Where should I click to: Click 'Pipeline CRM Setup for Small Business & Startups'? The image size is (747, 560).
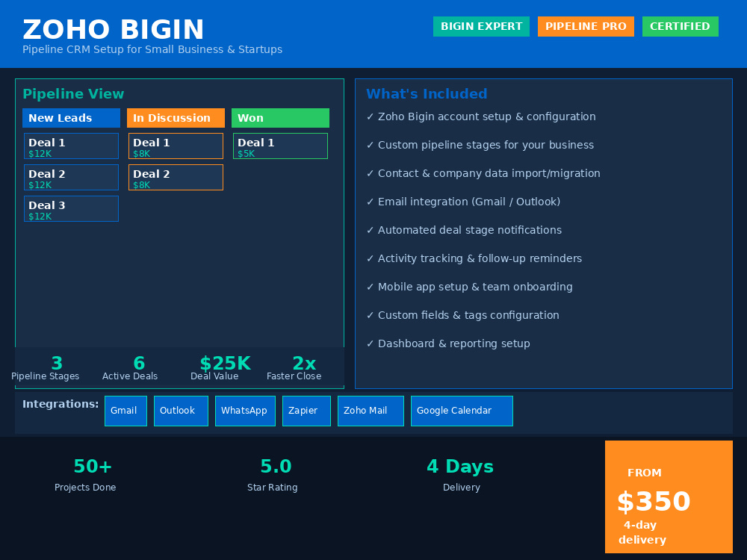pyautogui.click(x=152, y=49)
